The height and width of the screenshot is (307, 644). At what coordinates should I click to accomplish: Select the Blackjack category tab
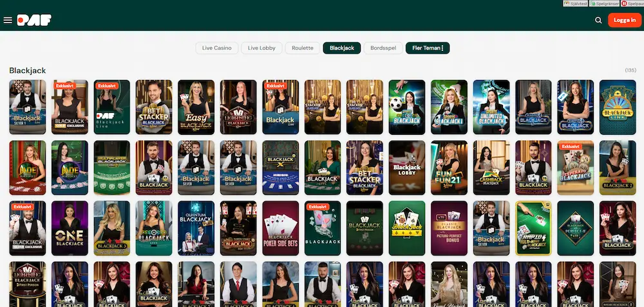point(342,48)
